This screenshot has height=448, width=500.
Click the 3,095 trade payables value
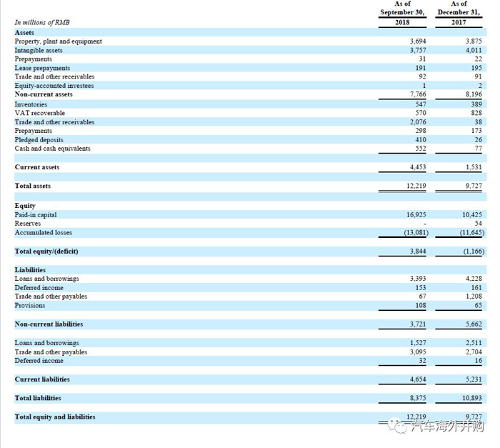click(418, 352)
